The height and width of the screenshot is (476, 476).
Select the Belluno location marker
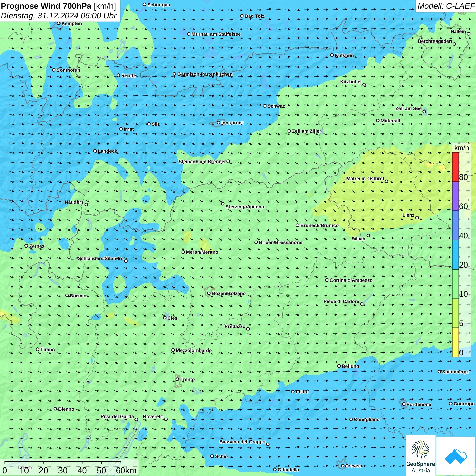pos(339,366)
